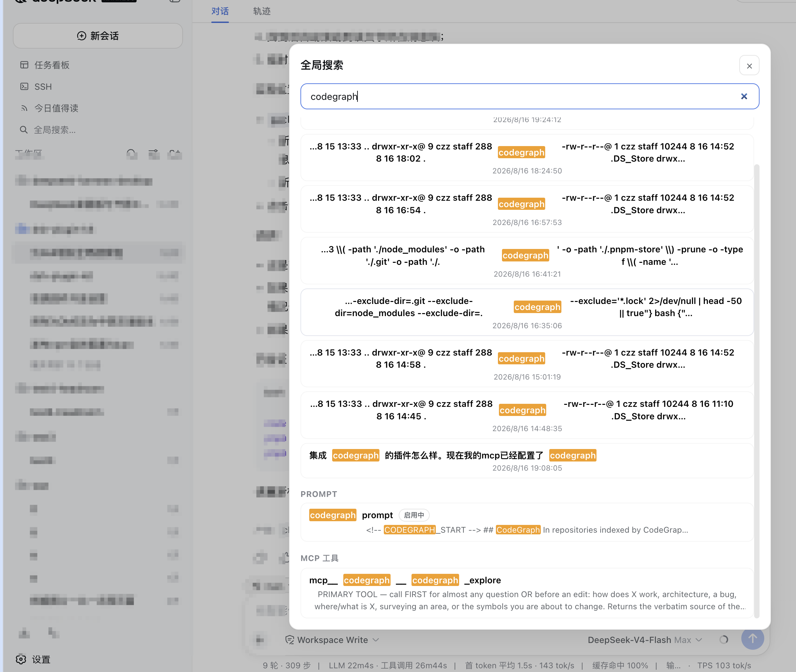Screen dimensions: 796x672
Task: Click the 启用中 status badge
Action: pyautogui.click(x=414, y=515)
